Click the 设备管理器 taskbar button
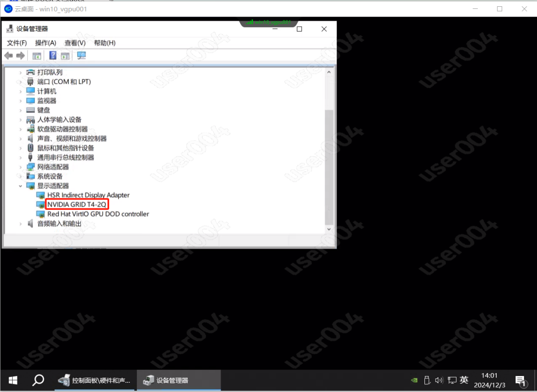Screen dimensions: 537x392 pos(179,380)
